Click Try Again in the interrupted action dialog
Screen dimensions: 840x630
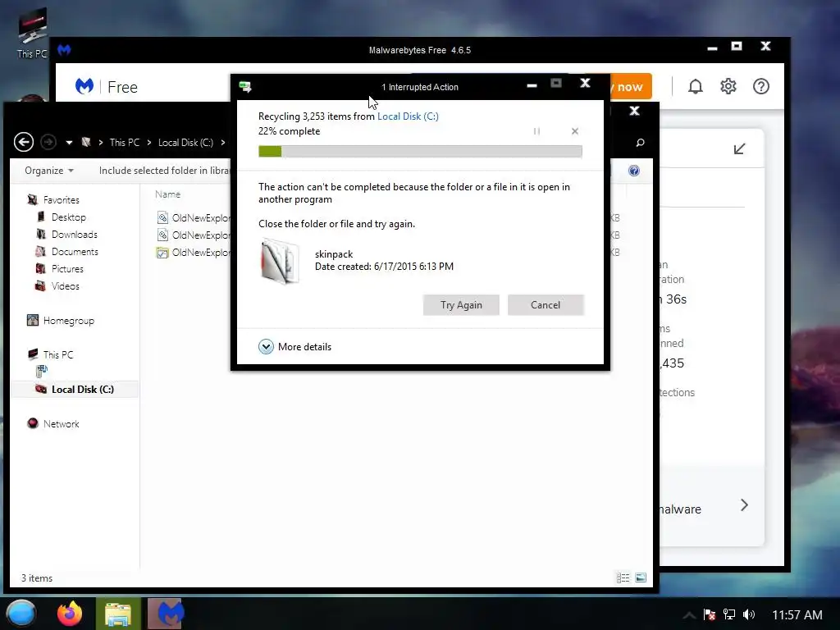(x=461, y=305)
